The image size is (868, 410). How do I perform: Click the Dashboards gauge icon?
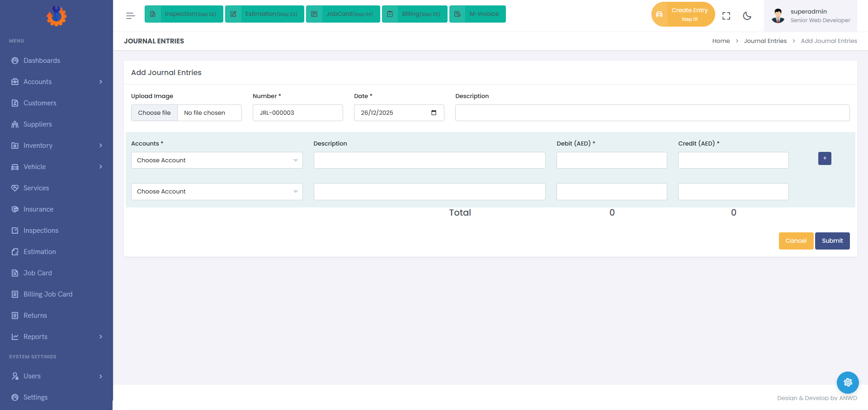15,61
